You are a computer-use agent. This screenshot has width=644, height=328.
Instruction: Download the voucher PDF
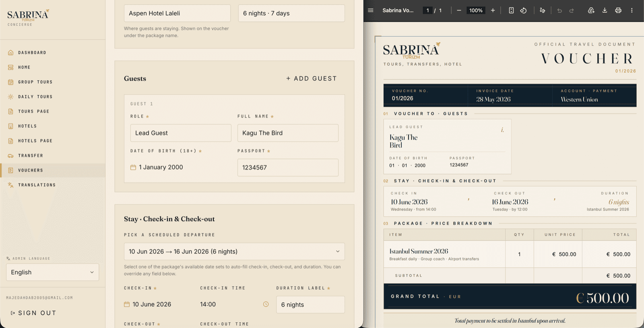pyautogui.click(x=605, y=10)
